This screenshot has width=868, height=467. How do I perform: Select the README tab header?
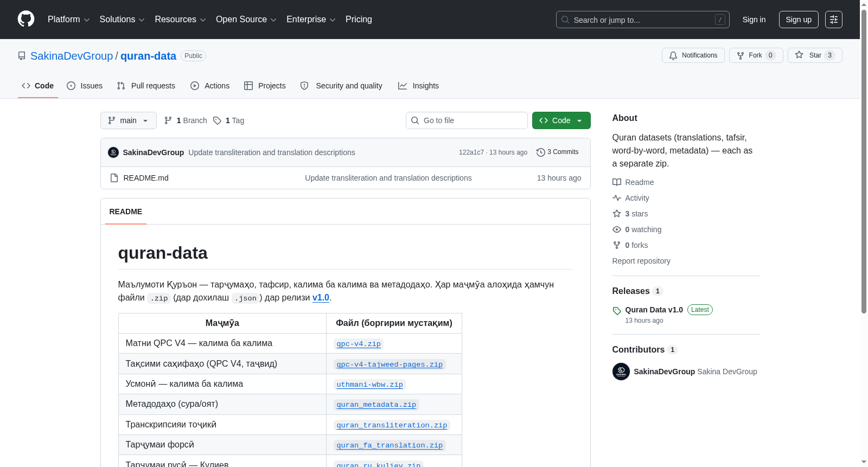pos(126,212)
